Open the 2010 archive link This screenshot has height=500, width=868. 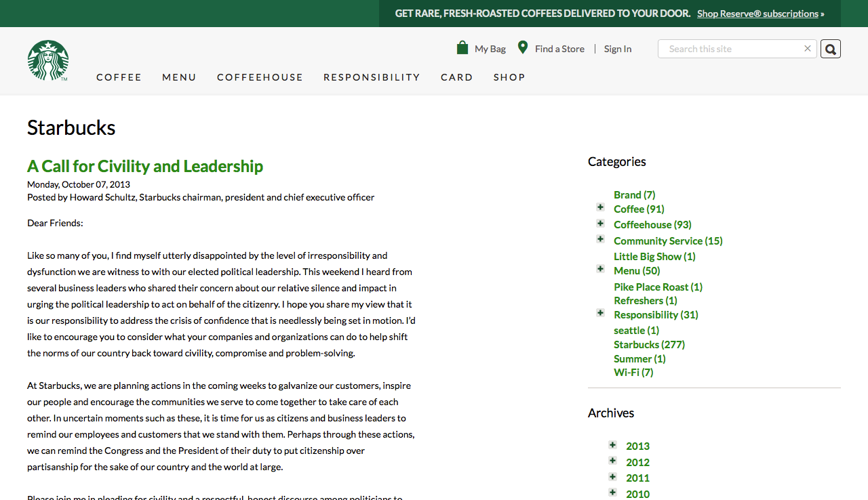click(637, 495)
